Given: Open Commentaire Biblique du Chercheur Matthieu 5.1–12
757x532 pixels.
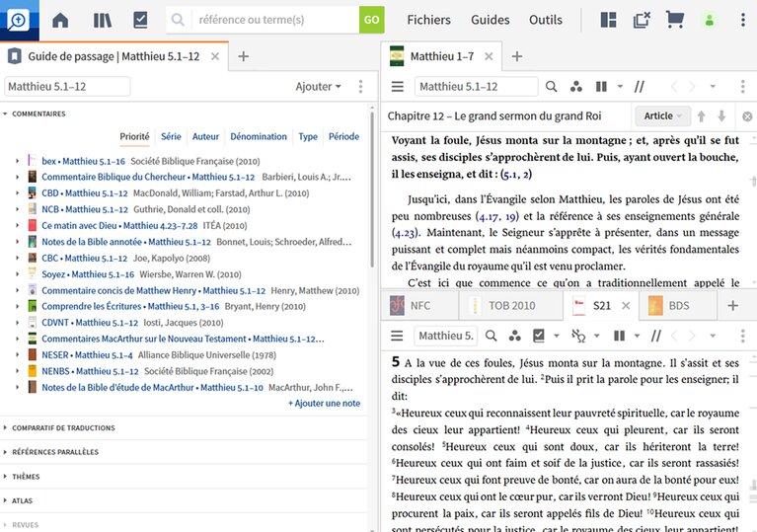Looking at the screenshot, I should coord(148,177).
